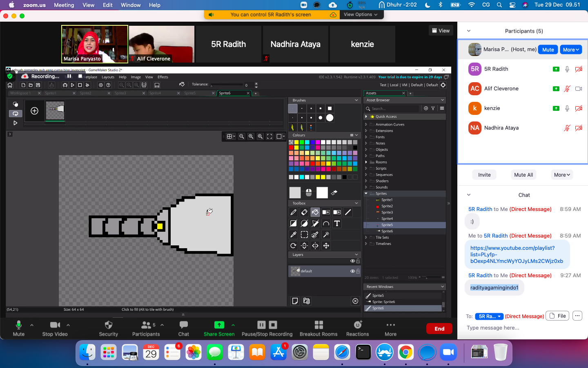This screenshot has width=588, height=368.
Task: Toggle the loop playback button in frames panel
Action: click(x=16, y=114)
